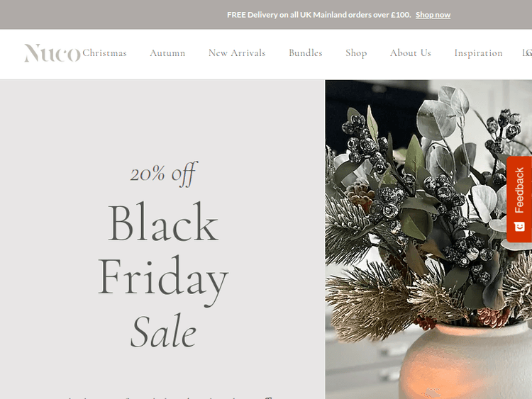Open the New Arrivals page
Image resolution: width=532 pixels, height=399 pixels.
237,53
